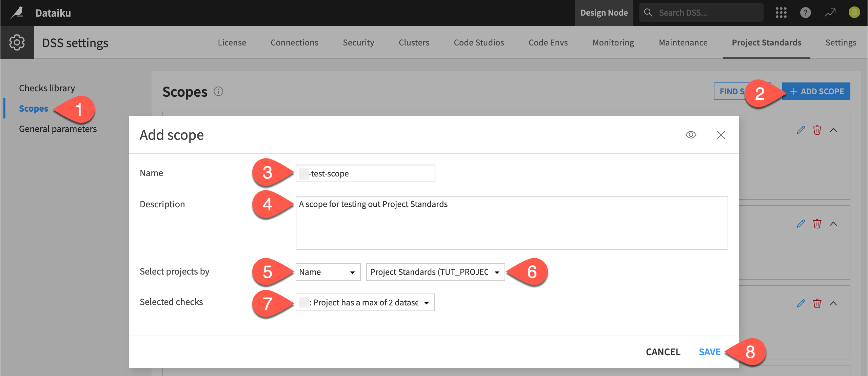Screen dimensions: 868x376
Task: Edit the second scope with pencil icon
Action: pyautogui.click(x=801, y=224)
